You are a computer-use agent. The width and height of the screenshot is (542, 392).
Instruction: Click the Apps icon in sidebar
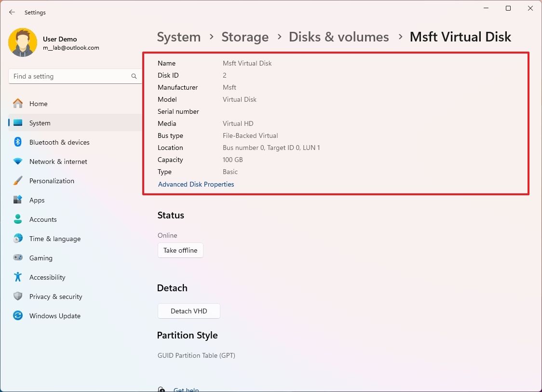pyautogui.click(x=17, y=200)
